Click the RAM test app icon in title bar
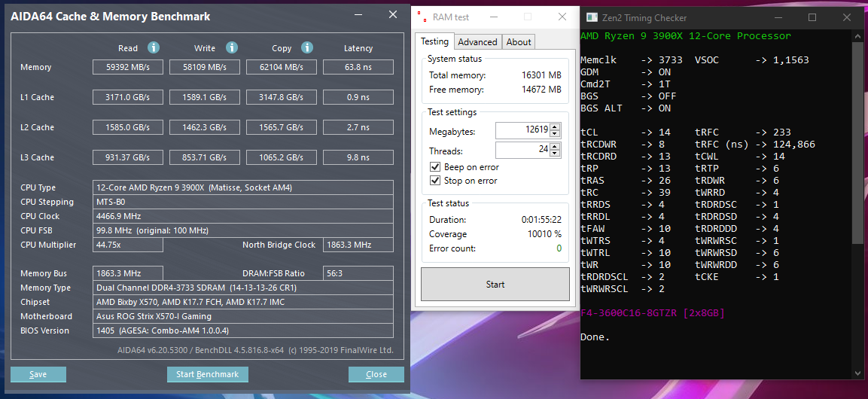The height and width of the screenshot is (399, 868). pos(422,17)
